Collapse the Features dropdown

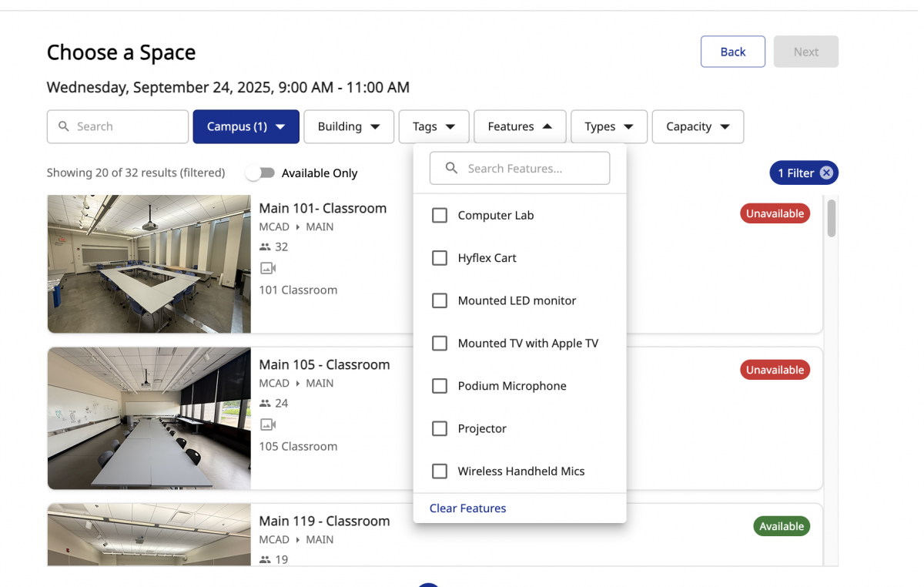(x=520, y=126)
